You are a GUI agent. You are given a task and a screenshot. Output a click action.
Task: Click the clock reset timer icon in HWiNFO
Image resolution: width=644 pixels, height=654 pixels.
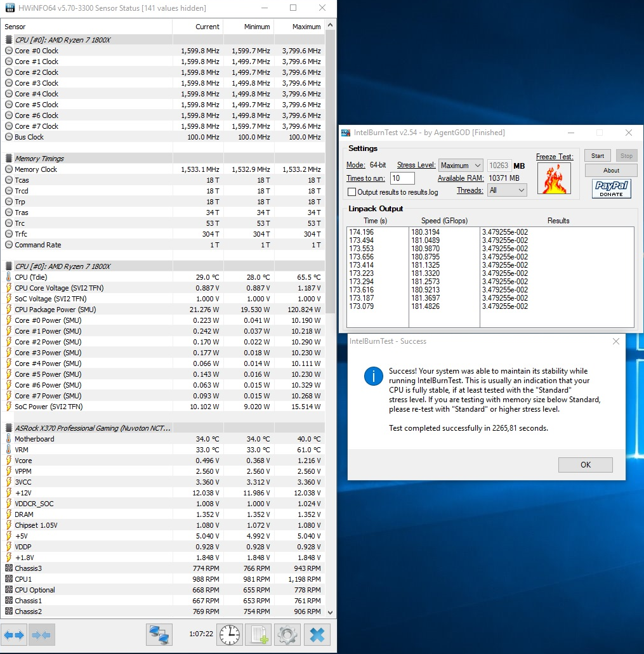tap(230, 635)
